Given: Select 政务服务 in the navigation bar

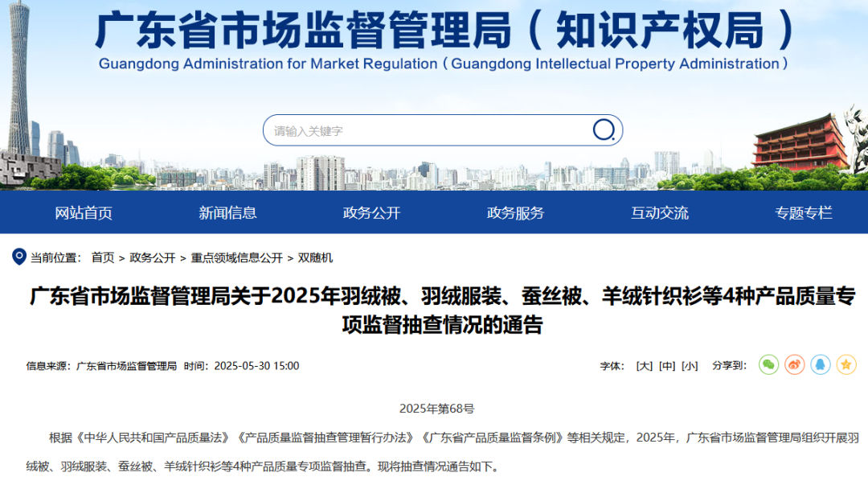Looking at the screenshot, I should pyautogui.click(x=515, y=213).
